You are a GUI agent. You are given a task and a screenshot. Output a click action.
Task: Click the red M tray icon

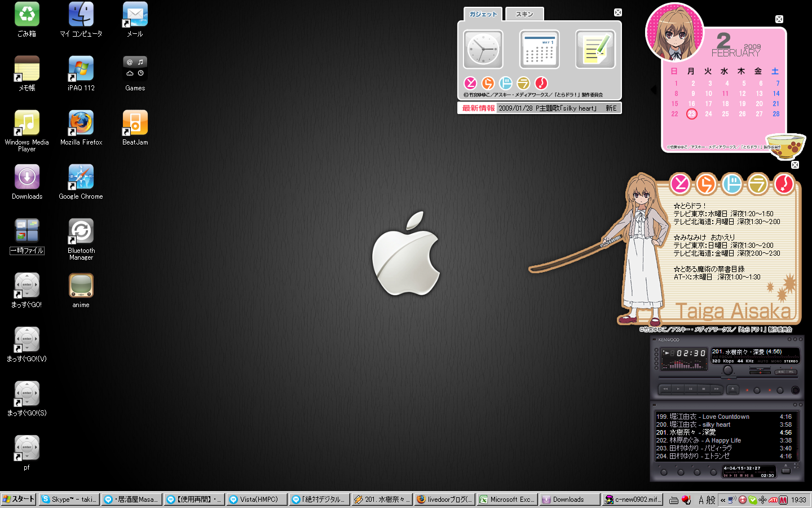point(783,500)
